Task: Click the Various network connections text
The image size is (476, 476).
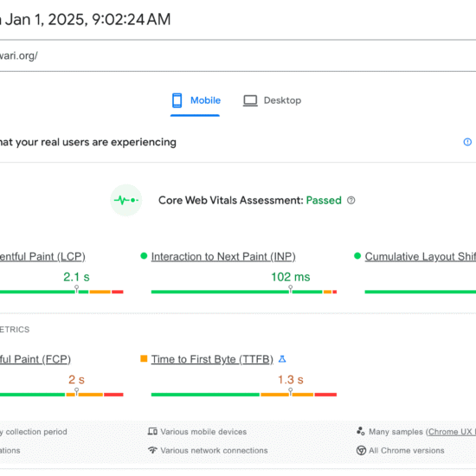Action: 214,451
